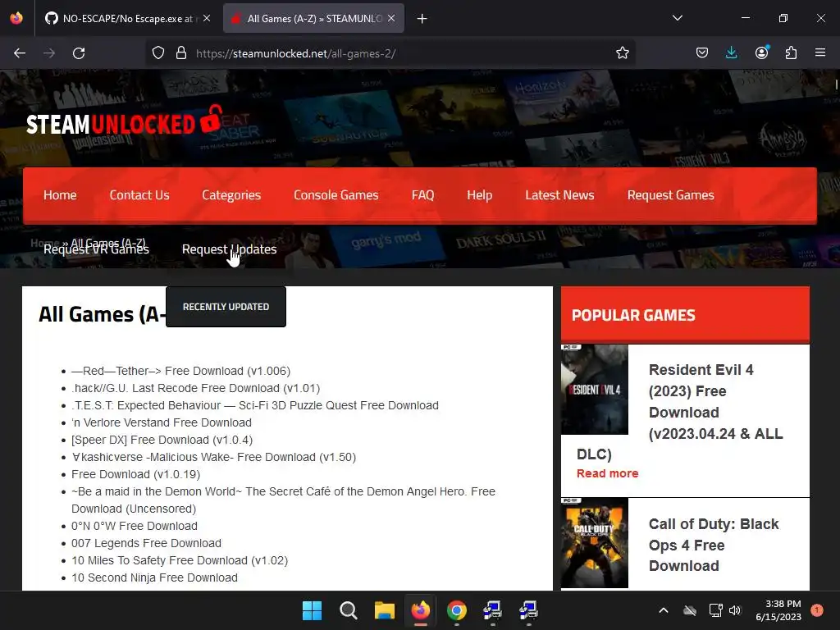Open Google Chrome from taskbar
Image resolution: width=840 pixels, height=630 pixels.
(456, 610)
